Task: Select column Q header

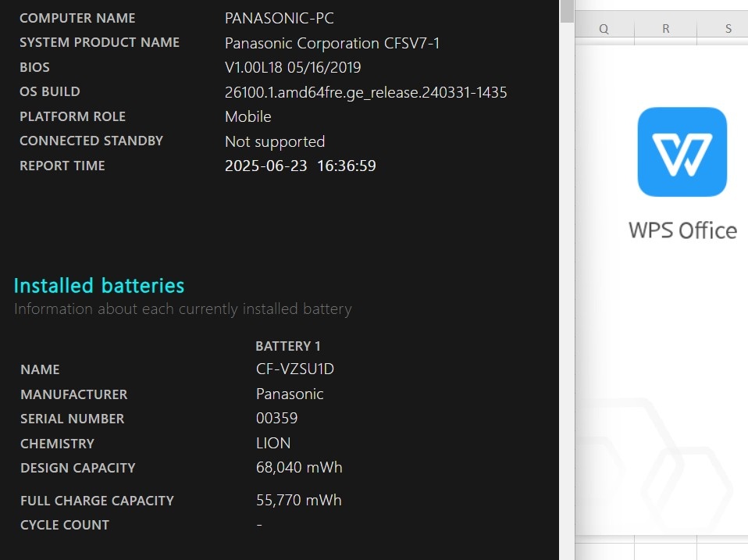Action: pos(604,29)
